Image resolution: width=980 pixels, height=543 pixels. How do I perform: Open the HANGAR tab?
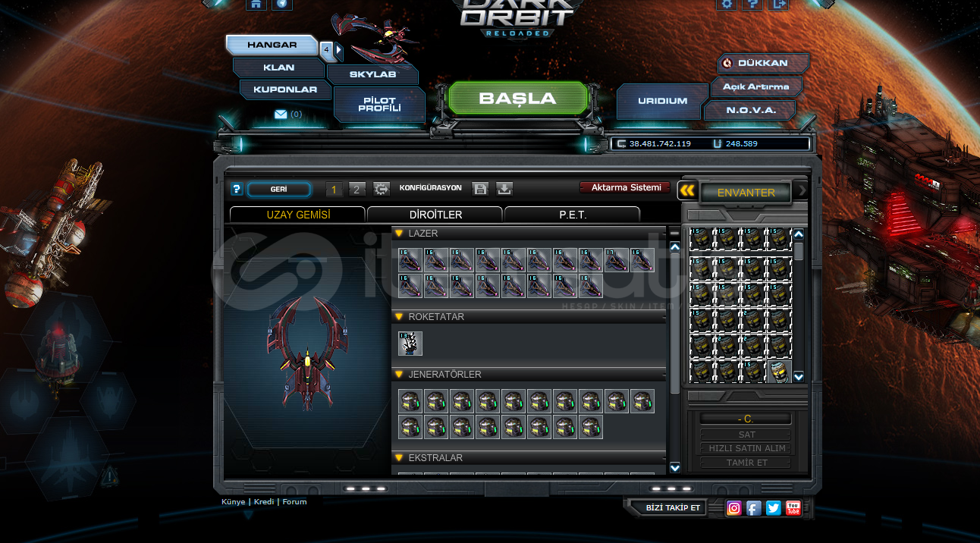click(272, 46)
